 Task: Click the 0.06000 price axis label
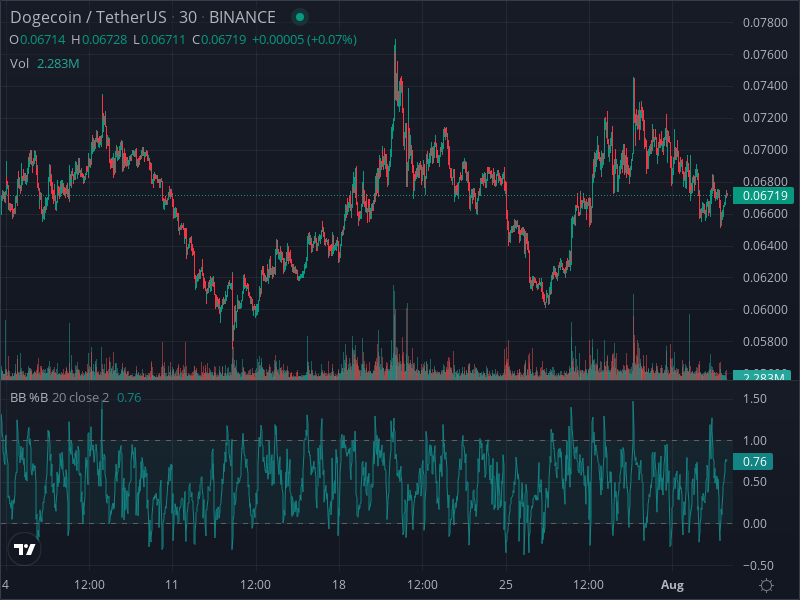765,310
